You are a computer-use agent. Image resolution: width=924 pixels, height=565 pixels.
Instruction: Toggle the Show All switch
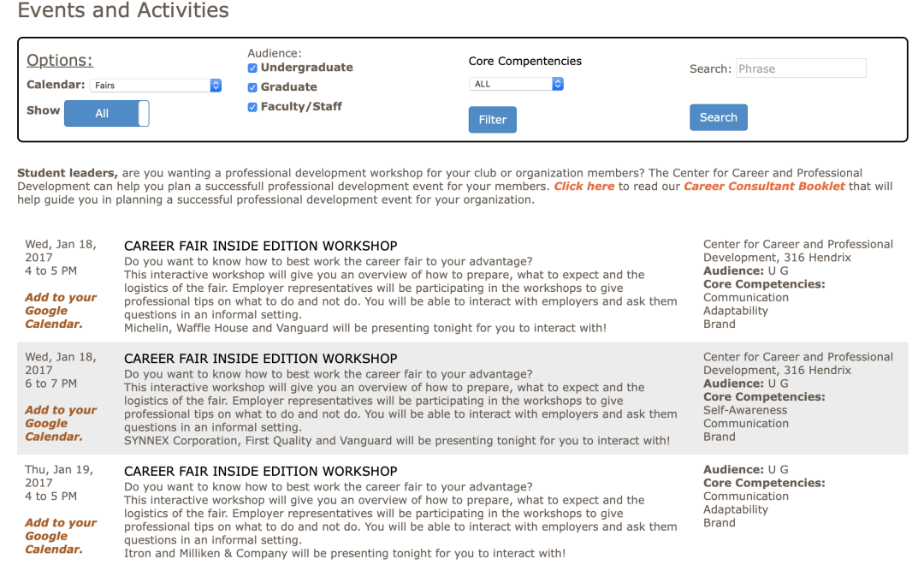[107, 113]
